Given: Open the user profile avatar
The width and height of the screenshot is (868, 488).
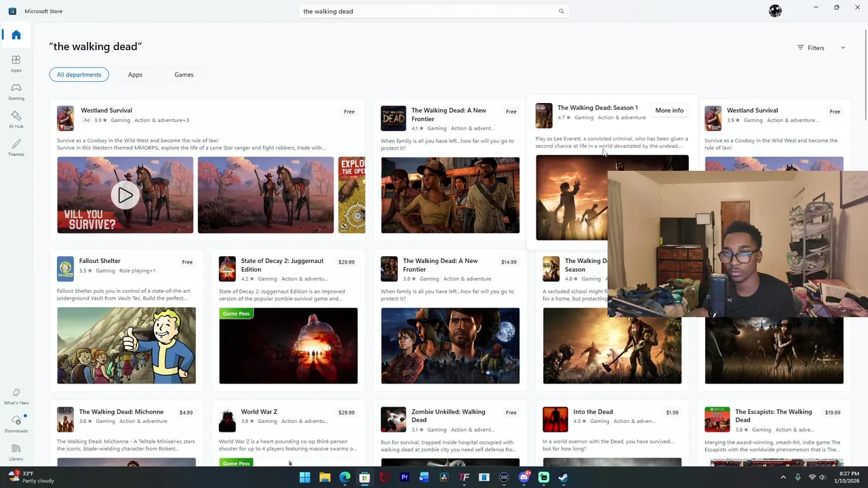Looking at the screenshot, I should click(775, 11).
